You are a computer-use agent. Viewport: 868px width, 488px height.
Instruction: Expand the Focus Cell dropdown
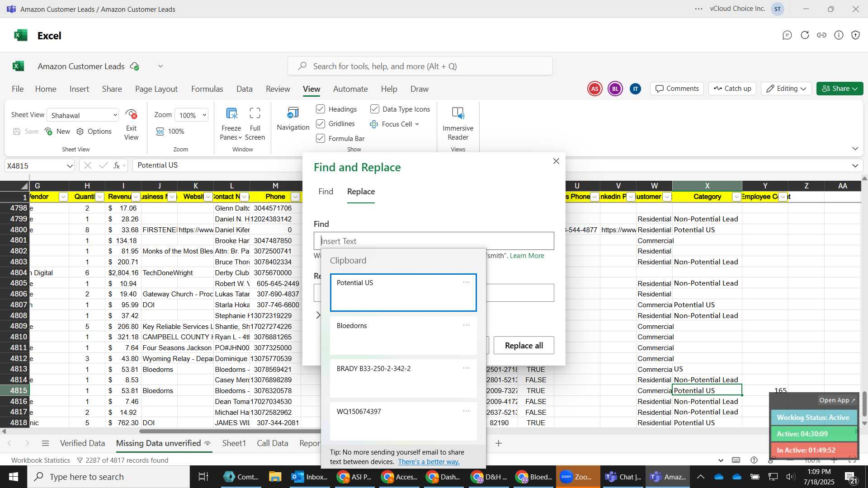click(417, 124)
